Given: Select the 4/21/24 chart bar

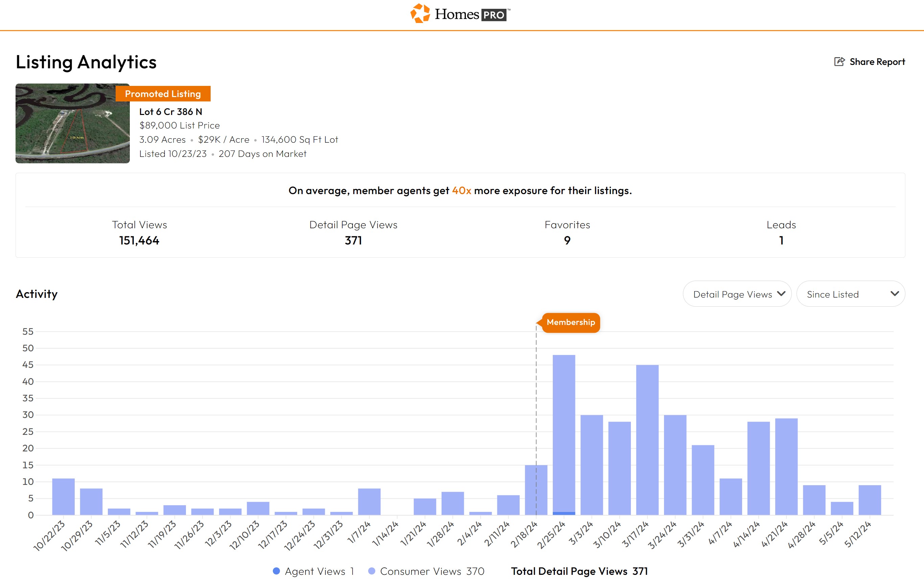Looking at the screenshot, I should click(786, 467).
